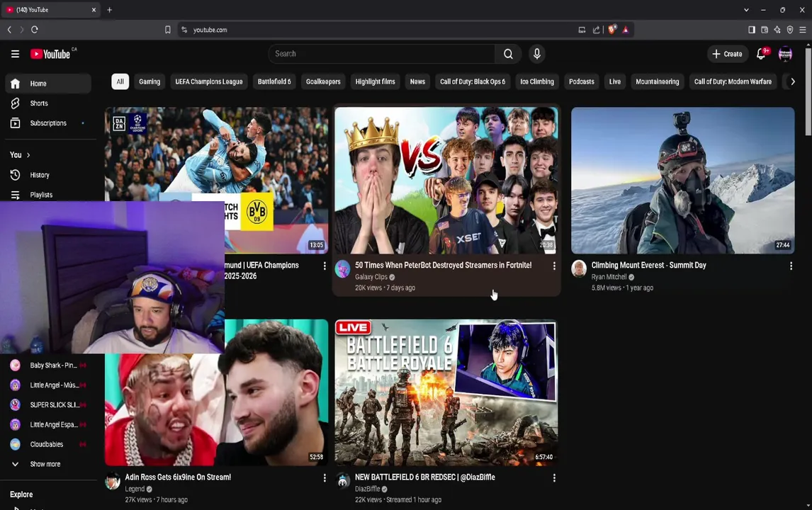Expand the You section chevron
The width and height of the screenshot is (812, 510).
(28, 155)
